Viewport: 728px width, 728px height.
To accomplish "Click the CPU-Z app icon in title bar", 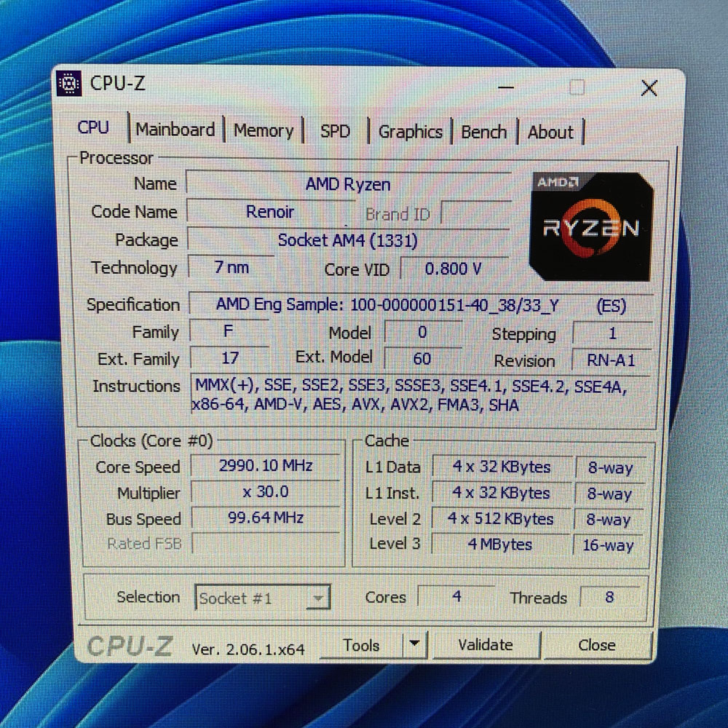I will click(69, 84).
